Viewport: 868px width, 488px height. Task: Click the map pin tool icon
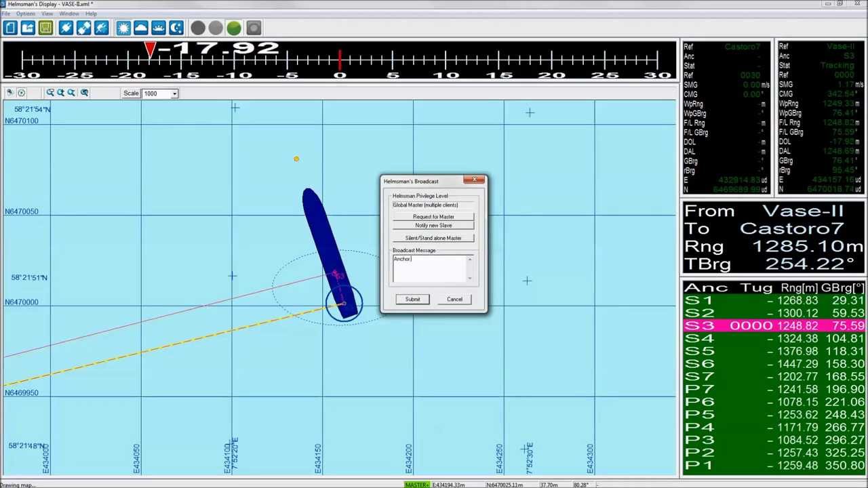point(10,93)
